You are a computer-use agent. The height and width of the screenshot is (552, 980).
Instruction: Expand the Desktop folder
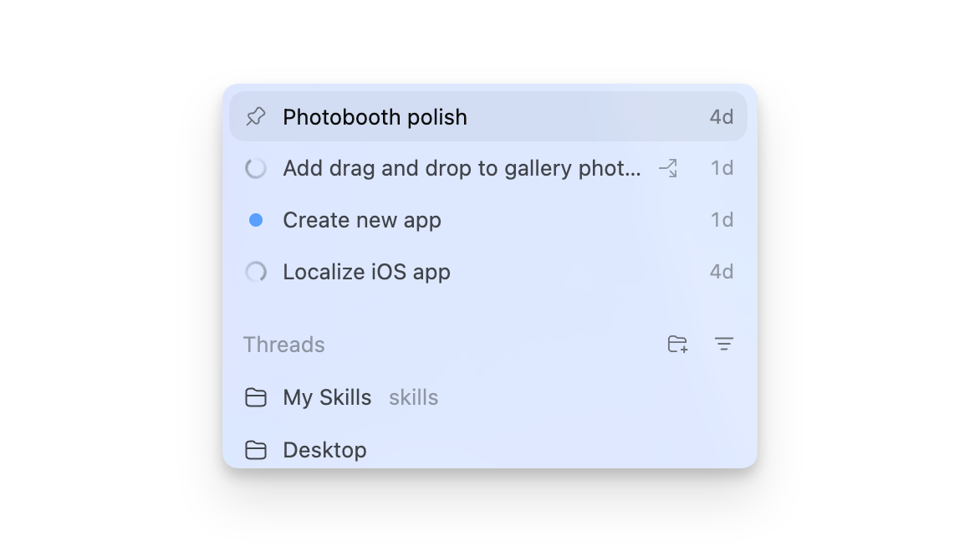click(x=324, y=450)
